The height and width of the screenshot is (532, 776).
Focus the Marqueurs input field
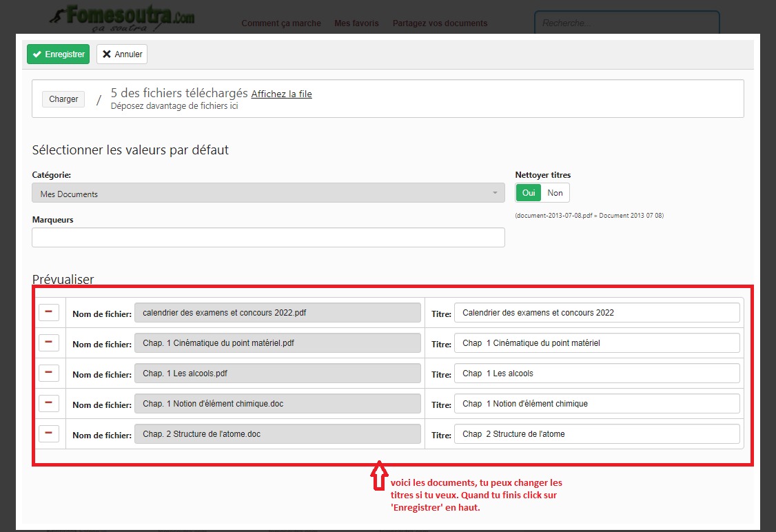268,238
